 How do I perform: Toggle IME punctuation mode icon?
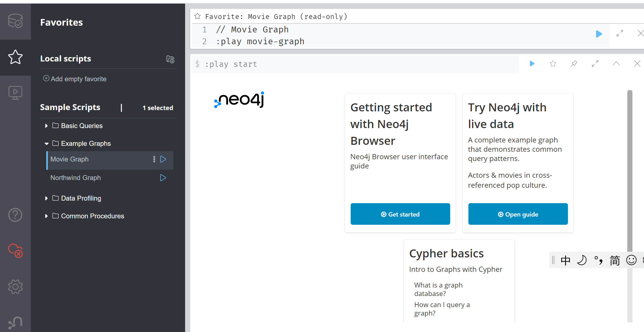(598, 260)
